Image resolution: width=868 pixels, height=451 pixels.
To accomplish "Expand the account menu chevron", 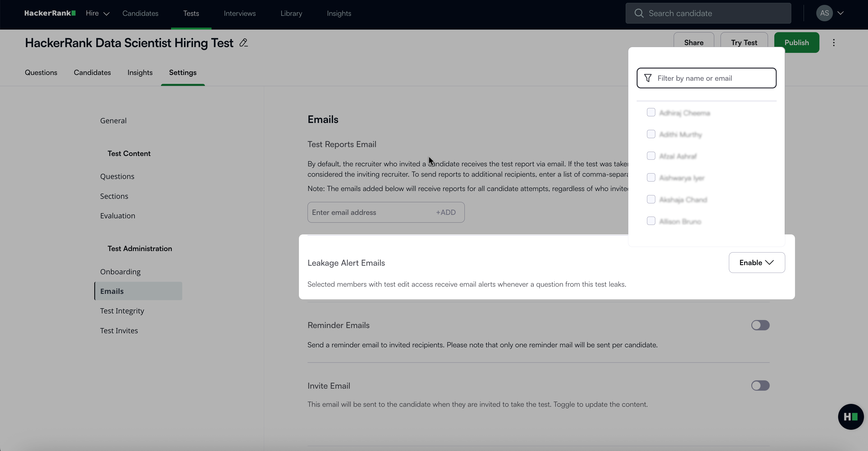I will pyautogui.click(x=840, y=13).
